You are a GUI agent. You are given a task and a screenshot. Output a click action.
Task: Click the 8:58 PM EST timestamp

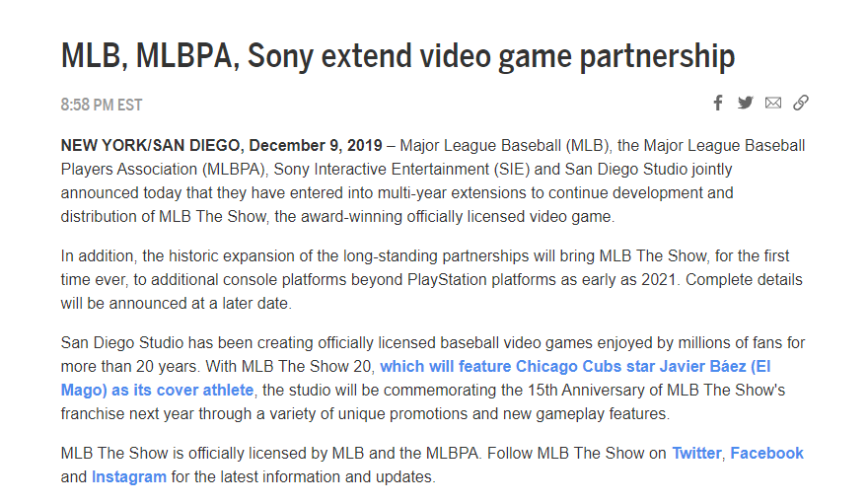click(x=102, y=105)
